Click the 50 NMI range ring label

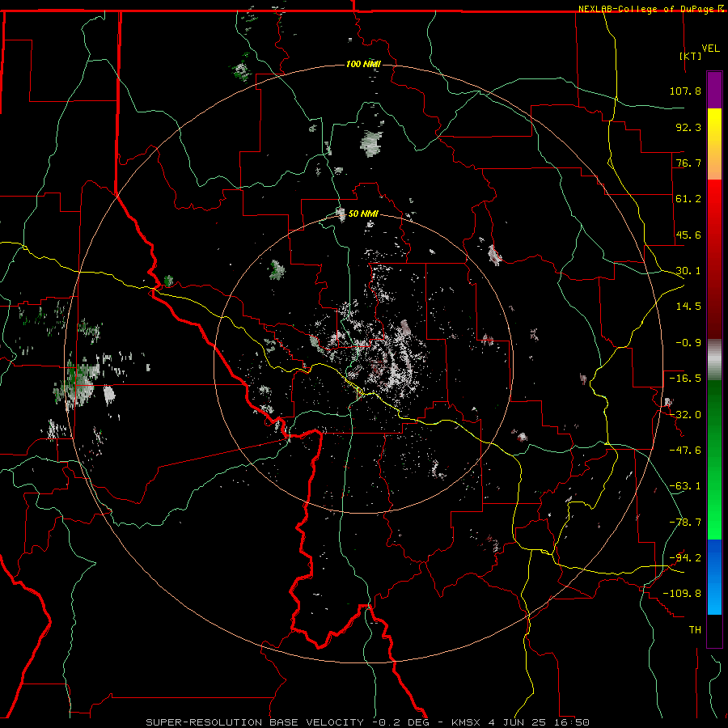click(x=363, y=214)
